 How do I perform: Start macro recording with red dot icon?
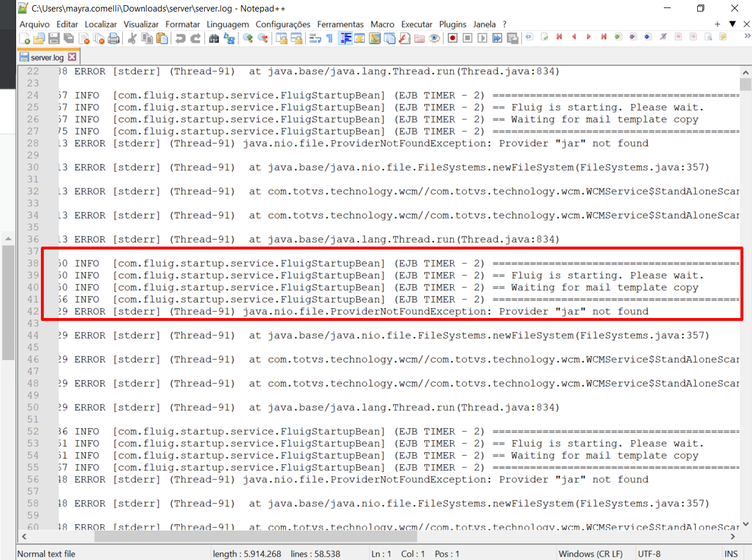pyautogui.click(x=452, y=39)
